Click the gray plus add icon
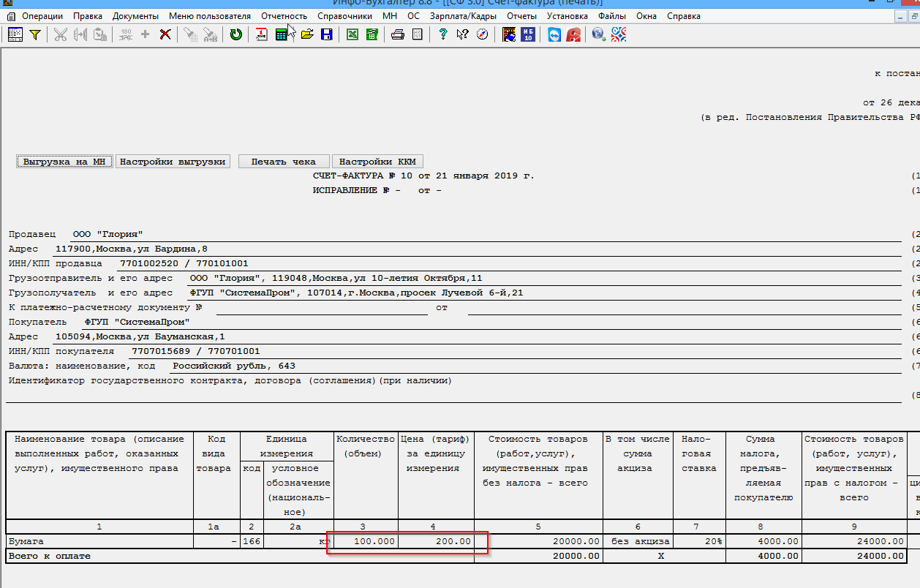The image size is (920, 588). (x=145, y=34)
